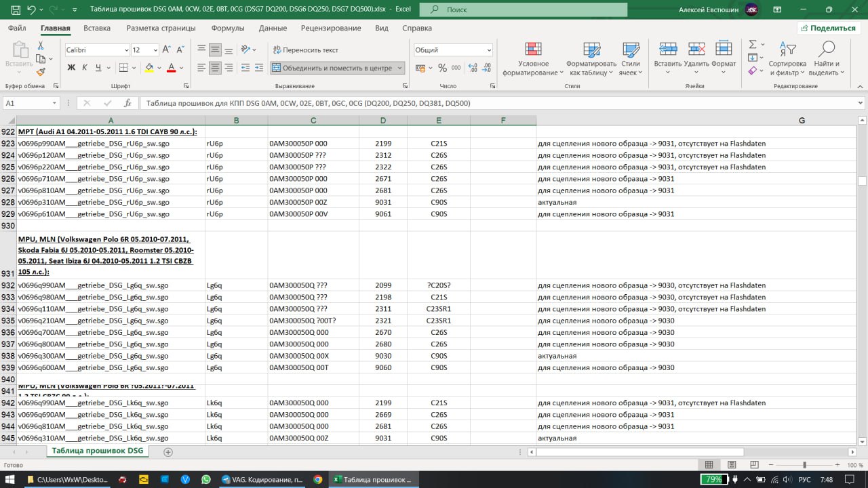
Task: Increase font size with larger A icon
Action: 167,50
